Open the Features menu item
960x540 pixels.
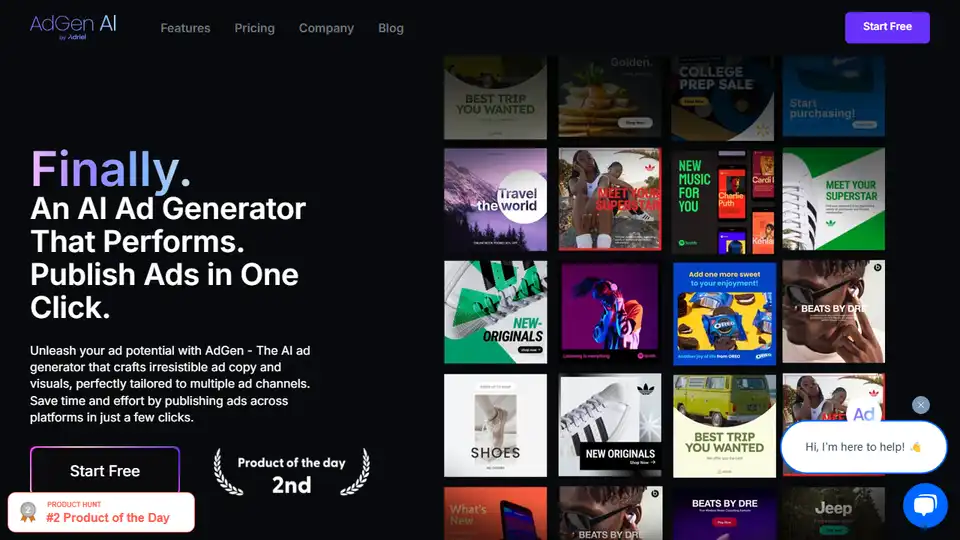click(185, 28)
